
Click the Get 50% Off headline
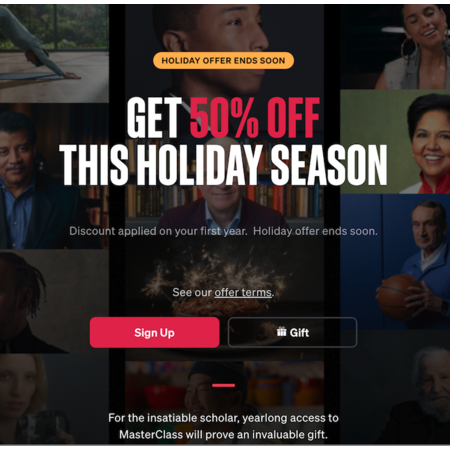click(x=223, y=118)
